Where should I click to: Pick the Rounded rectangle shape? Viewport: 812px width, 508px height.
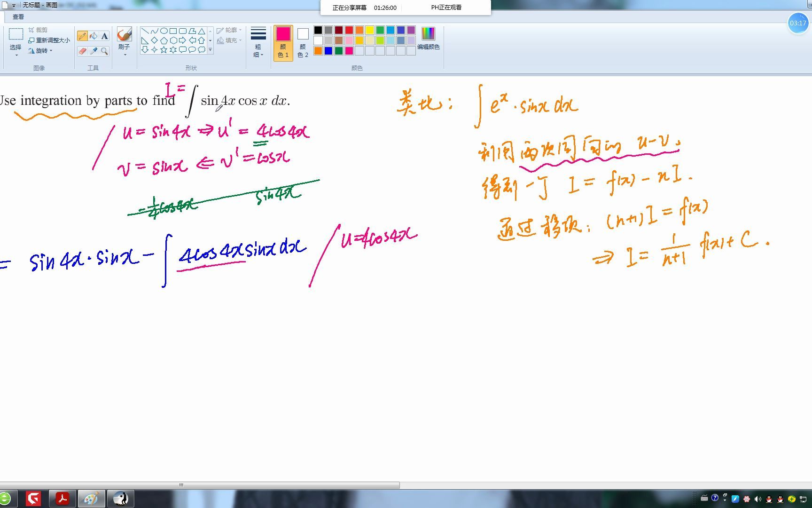pos(182,31)
